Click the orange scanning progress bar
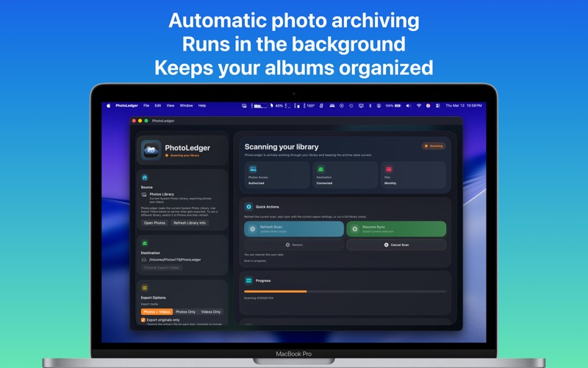This screenshot has height=368, width=588. pos(275,291)
